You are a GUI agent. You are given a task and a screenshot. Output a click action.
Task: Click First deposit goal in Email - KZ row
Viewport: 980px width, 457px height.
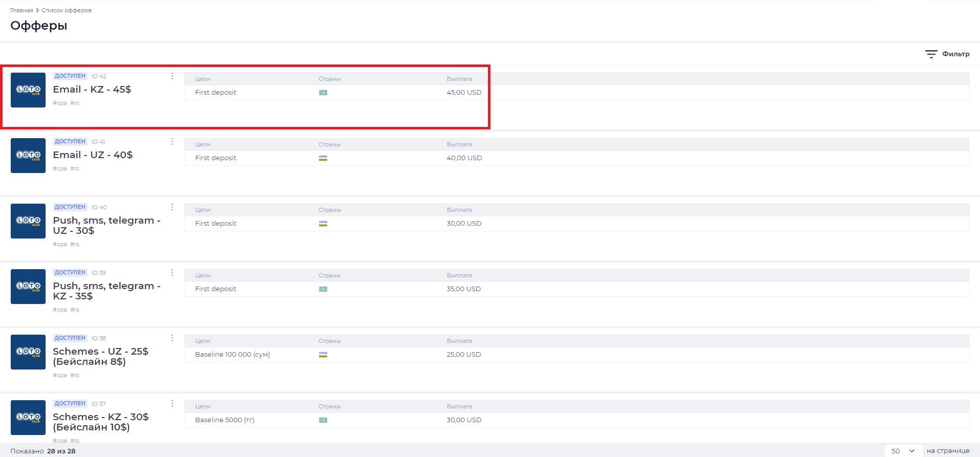tap(216, 92)
